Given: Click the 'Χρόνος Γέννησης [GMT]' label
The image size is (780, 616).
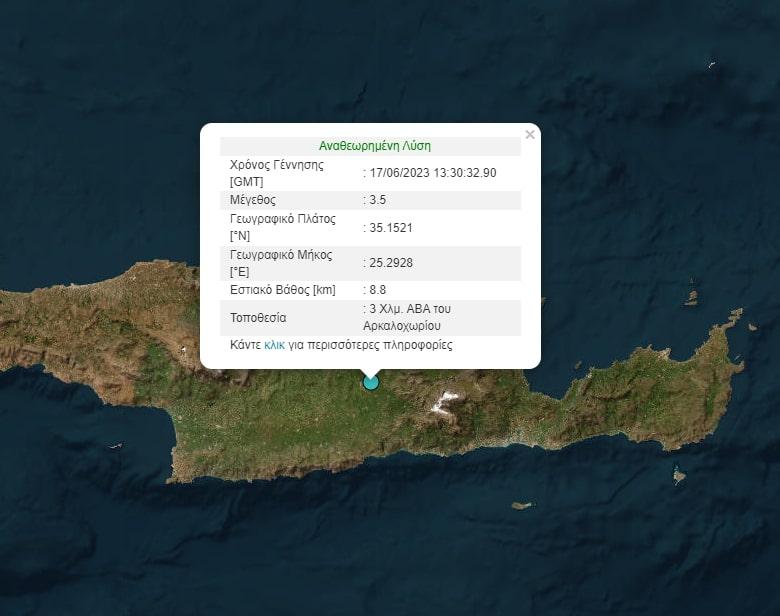Looking at the screenshot, I should click(x=277, y=173).
